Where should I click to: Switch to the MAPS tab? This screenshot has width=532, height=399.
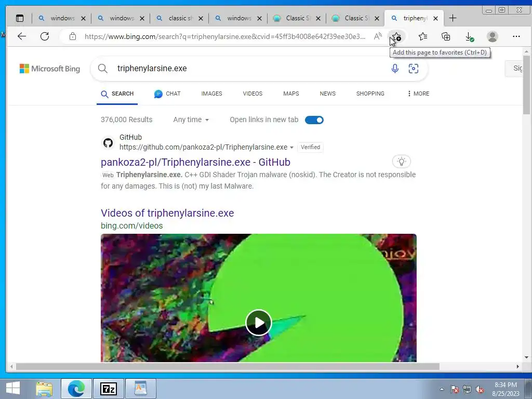coord(291,94)
